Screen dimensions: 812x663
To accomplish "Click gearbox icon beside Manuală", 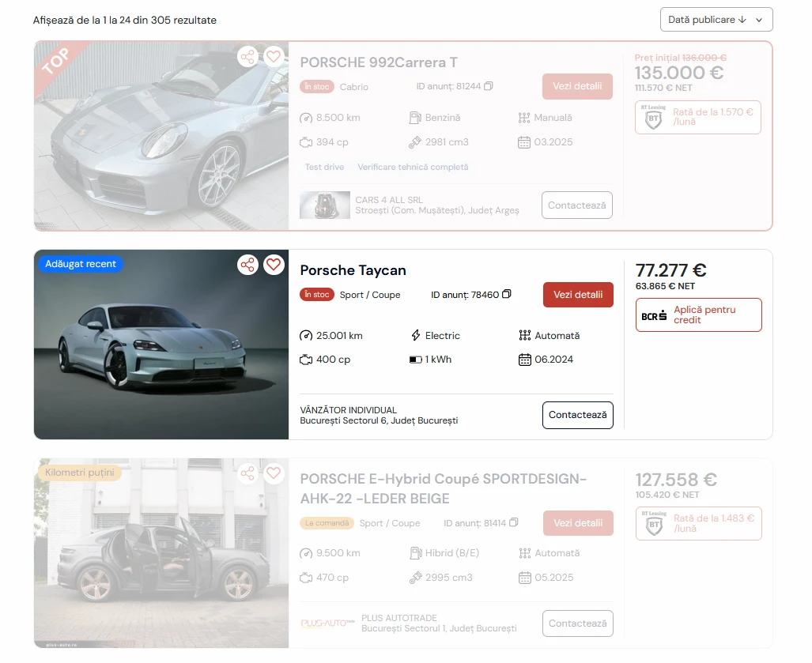I will pyautogui.click(x=524, y=118).
